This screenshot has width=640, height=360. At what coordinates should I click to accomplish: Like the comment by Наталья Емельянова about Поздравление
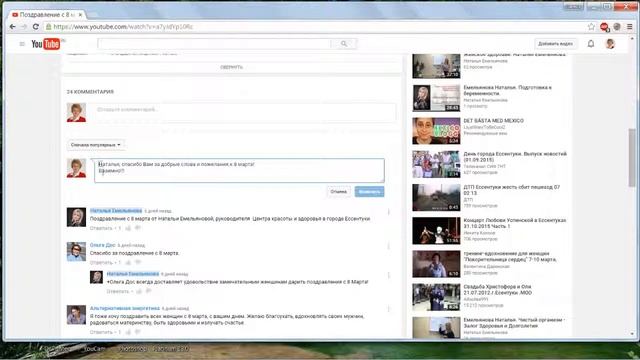tap(128, 228)
